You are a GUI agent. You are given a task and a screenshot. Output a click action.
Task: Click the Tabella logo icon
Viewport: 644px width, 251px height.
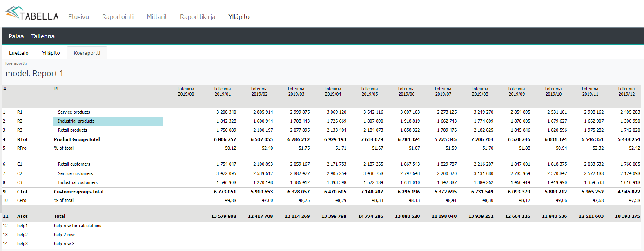coord(14,12)
